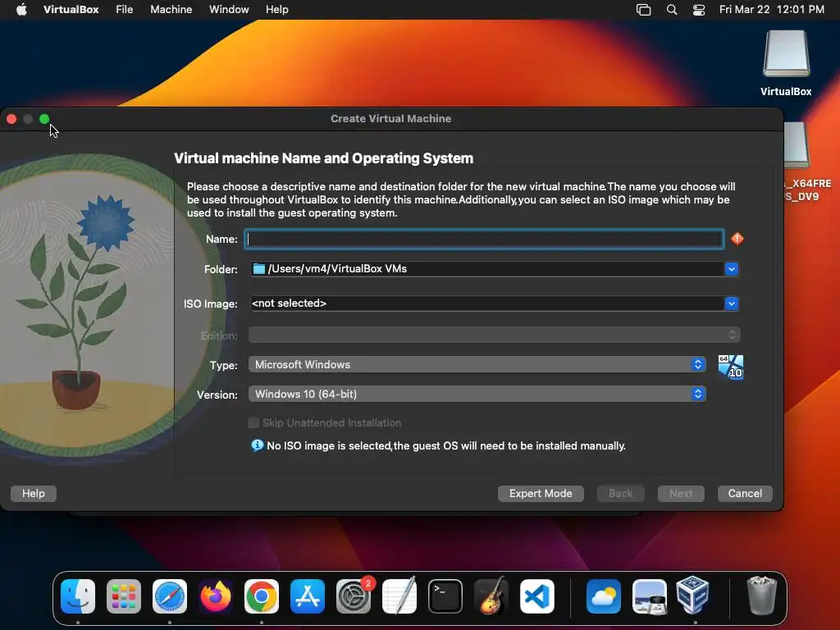
Task: Open Visual Studio Code from the dock
Action: click(x=536, y=596)
